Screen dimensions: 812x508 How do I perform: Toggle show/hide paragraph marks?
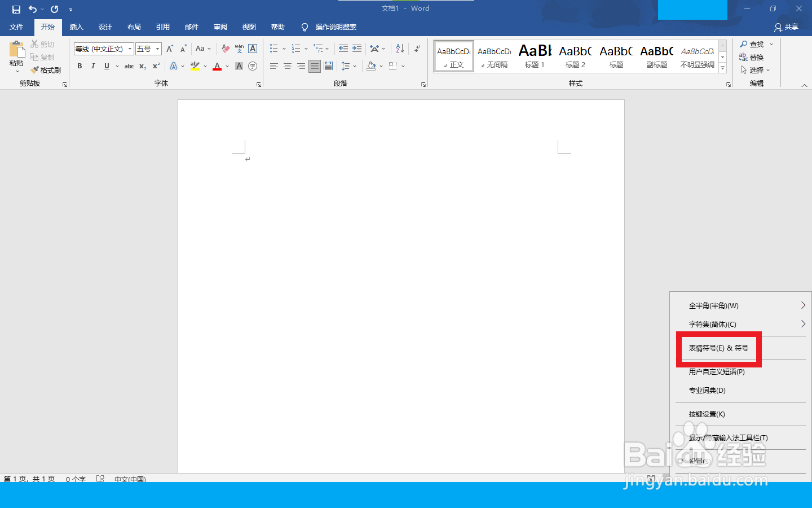coord(417,49)
